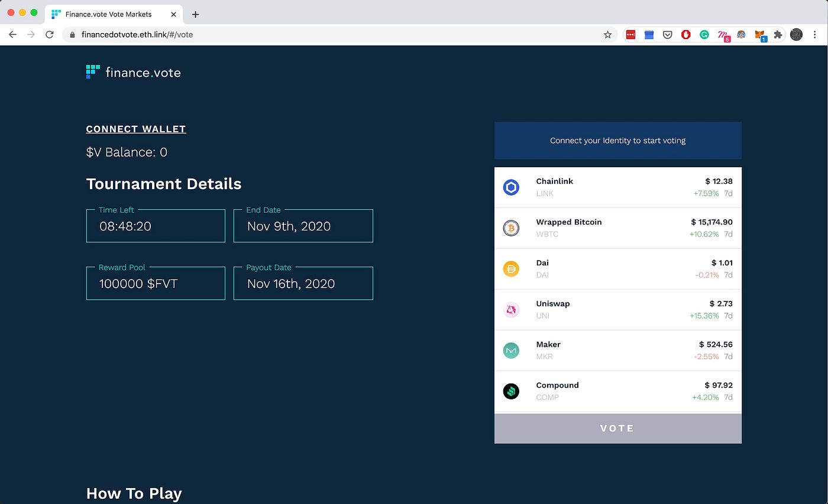Click the Wrapped Bitcoin token icon
Image resolution: width=828 pixels, height=504 pixels.
[511, 228]
